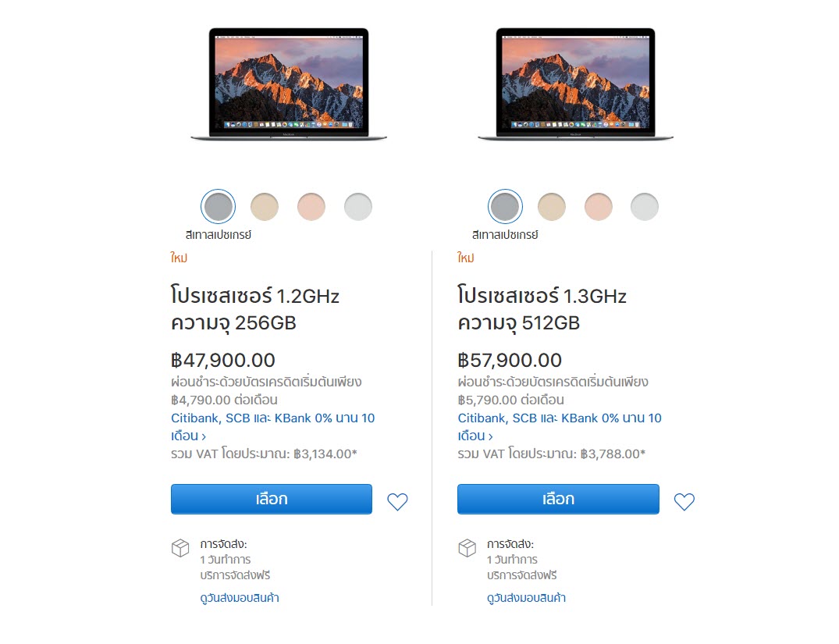Choose Gold color for the 512GB MacBook
The height and width of the screenshot is (644, 839).
pyautogui.click(x=552, y=207)
